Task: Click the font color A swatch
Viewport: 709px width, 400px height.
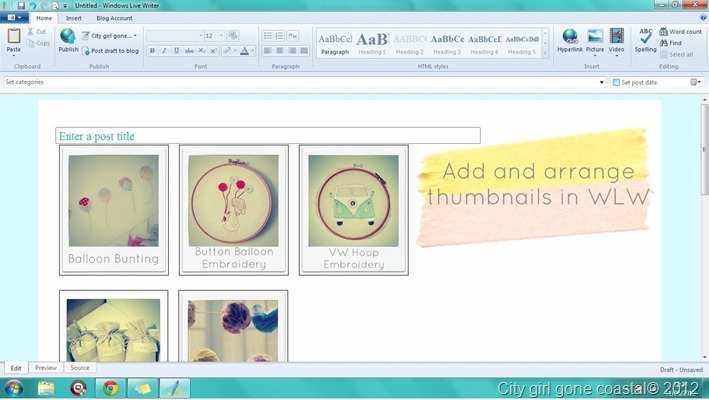Action: click(244, 51)
